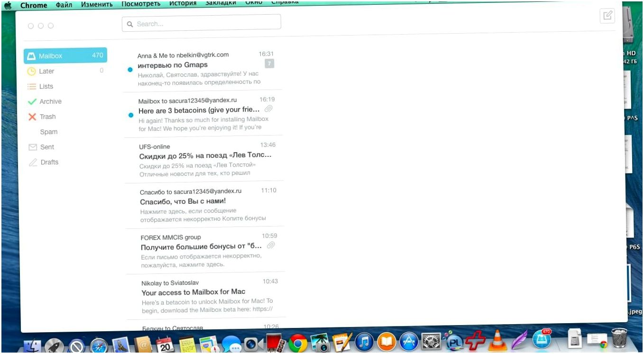Open iTunes from the Dock
Viewport: 644px width, 354px height.
(x=364, y=342)
